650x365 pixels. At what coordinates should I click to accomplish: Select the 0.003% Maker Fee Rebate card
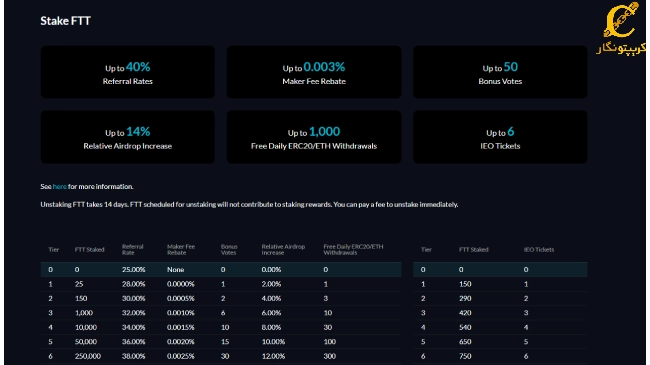pos(314,72)
